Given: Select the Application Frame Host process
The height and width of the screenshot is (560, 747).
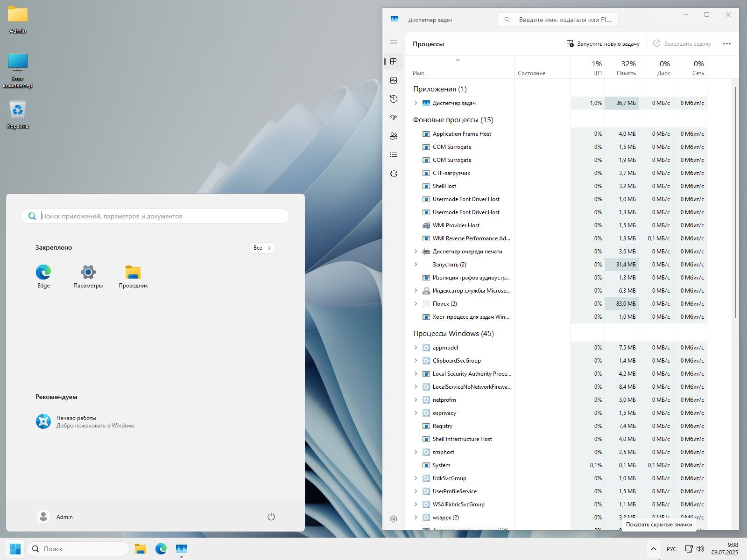Looking at the screenshot, I should (556, 134).
